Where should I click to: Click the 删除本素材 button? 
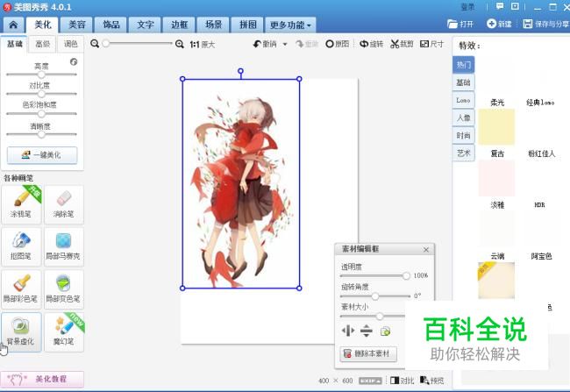click(x=368, y=353)
